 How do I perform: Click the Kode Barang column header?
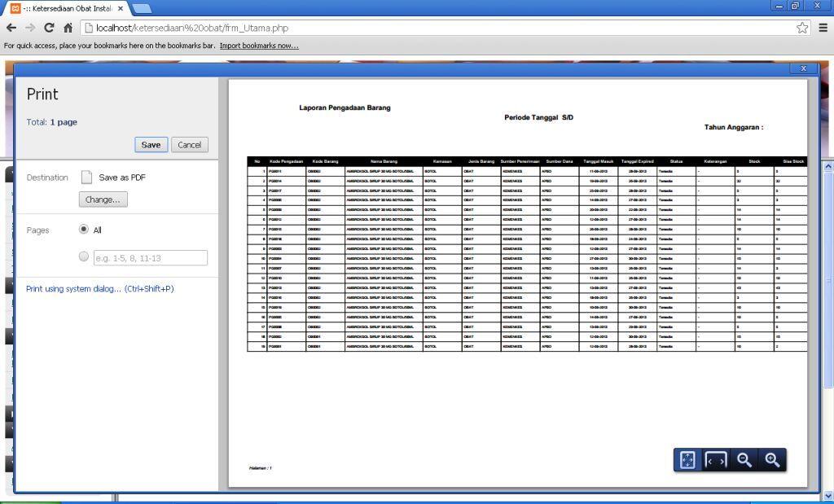click(x=326, y=161)
